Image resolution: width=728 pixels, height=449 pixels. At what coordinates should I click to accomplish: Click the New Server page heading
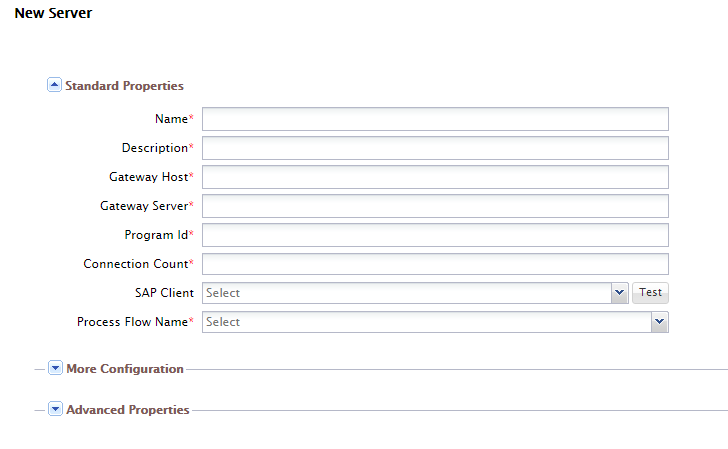coord(53,14)
